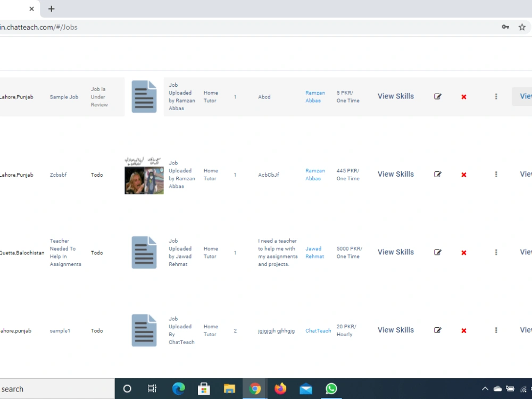Open the three-dot menu for sample1 job

click(x=496, y=330)
